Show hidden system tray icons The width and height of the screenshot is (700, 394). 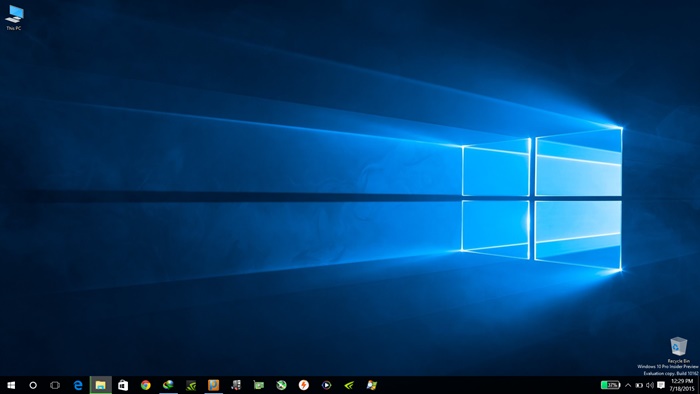628,385
